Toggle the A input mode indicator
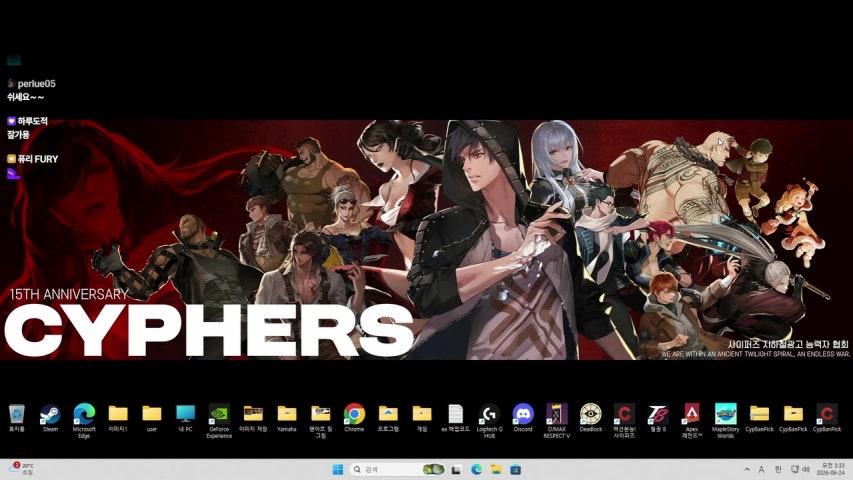The image size is (853, 480). tap(762, 469)
